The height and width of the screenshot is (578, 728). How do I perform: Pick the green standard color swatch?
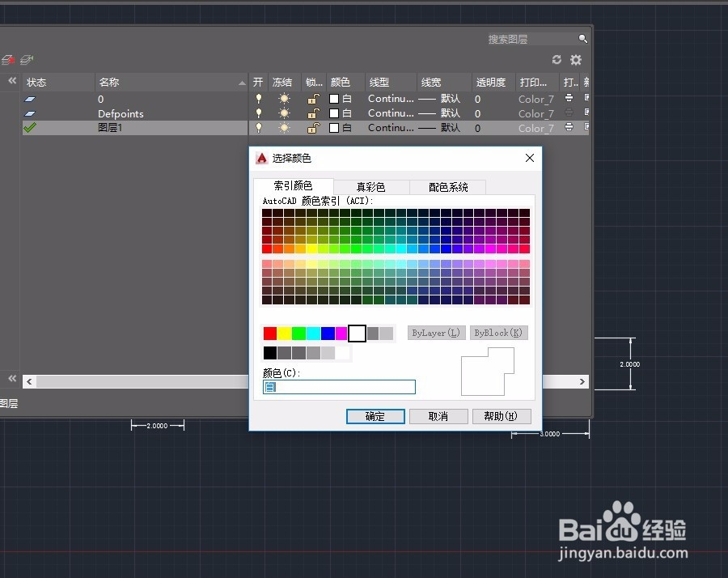[298, 334]
